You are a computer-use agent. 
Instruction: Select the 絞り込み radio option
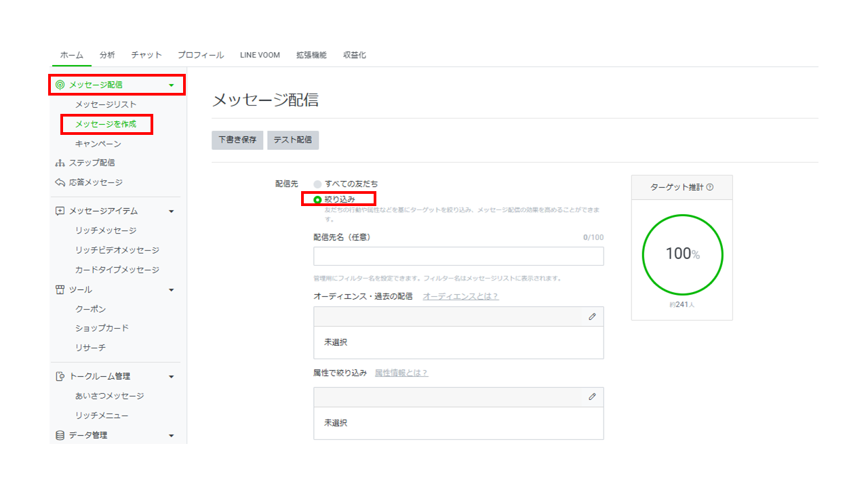tap(317, 199)
